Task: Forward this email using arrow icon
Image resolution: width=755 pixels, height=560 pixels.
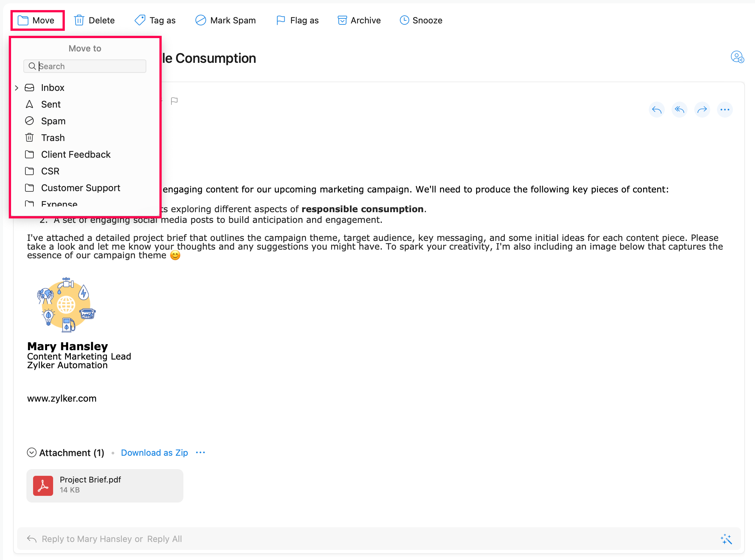Action: tap(702, 110)
